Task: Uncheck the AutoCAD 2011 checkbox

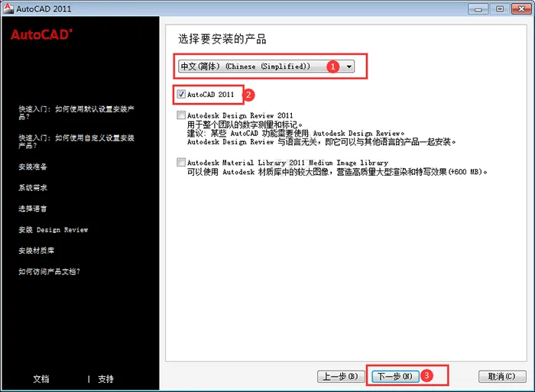Action: coord(181,94)
